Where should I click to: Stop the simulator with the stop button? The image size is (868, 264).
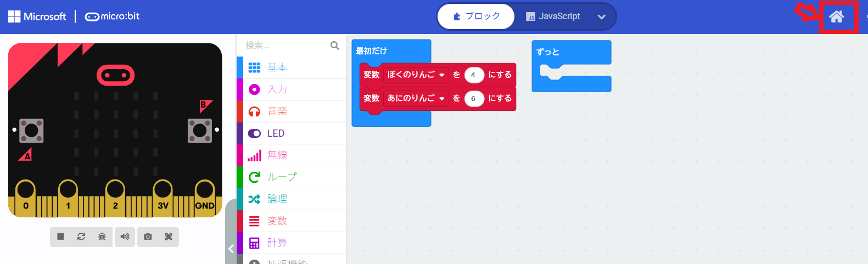coord(60,237)
